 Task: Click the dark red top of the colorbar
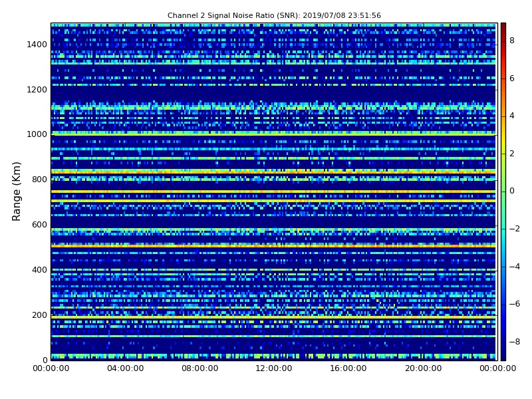[x=503, y=27]
